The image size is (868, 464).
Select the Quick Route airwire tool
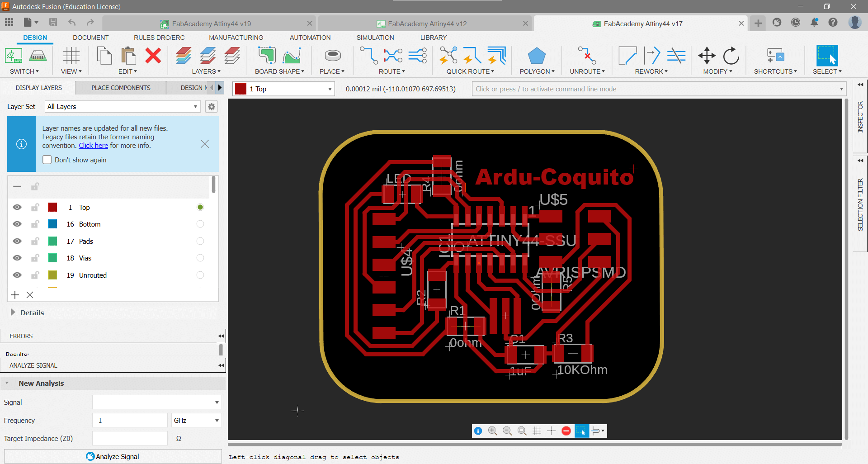tap(448, 56)
